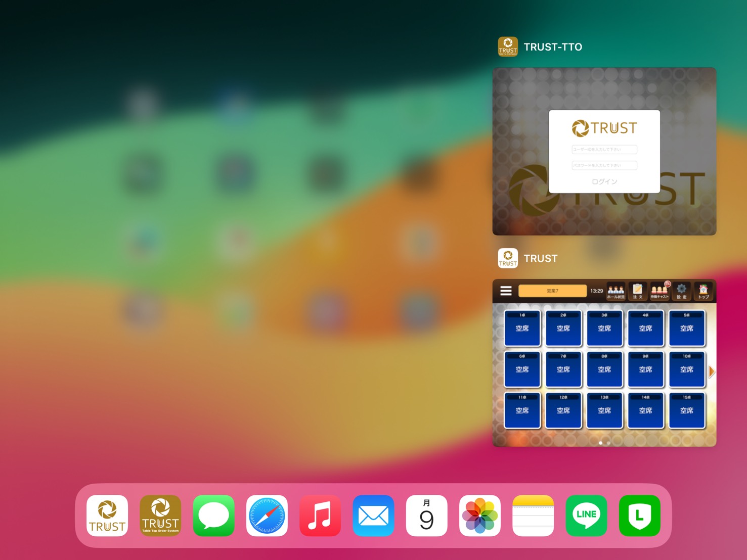
Task: Launch the Photos app
Action: pos(480,516)
